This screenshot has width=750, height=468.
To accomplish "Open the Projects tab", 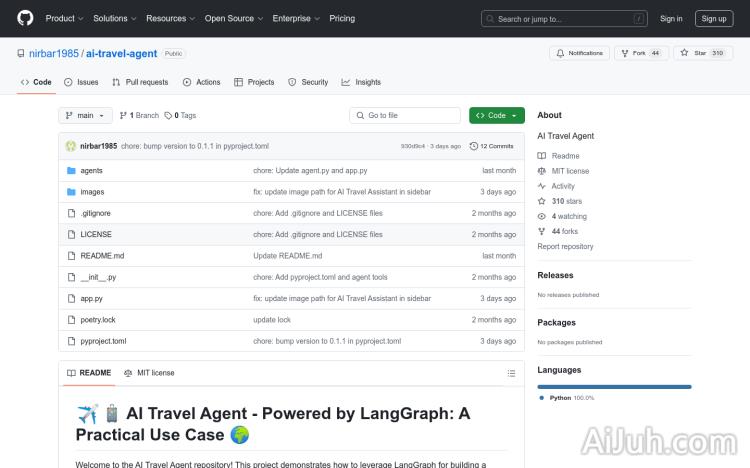I will [254, 82].
